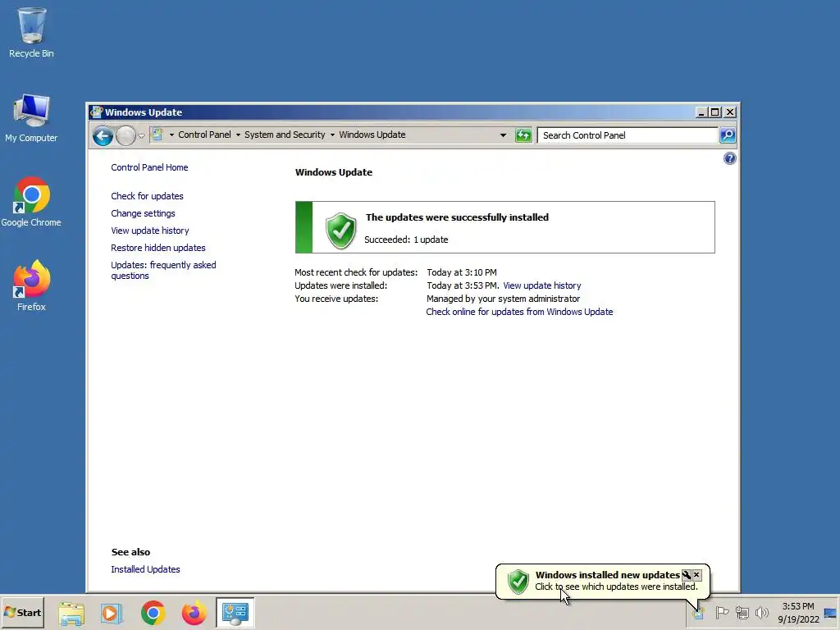Click the Windows Update title bar icon
The image size is (840, 630).
[x=97, y=112]
